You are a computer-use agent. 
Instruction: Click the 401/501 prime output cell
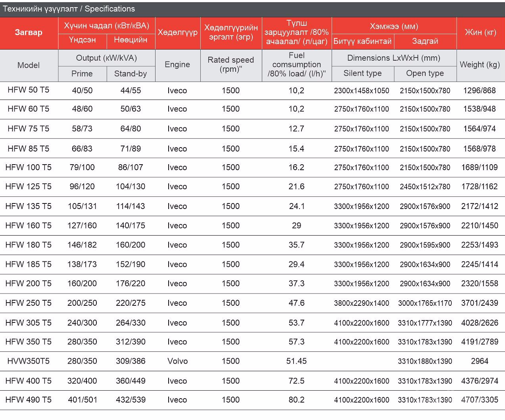pos(82,400)
